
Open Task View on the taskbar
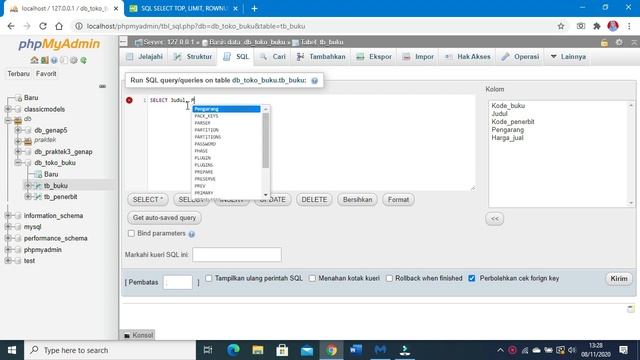[208, 350]
